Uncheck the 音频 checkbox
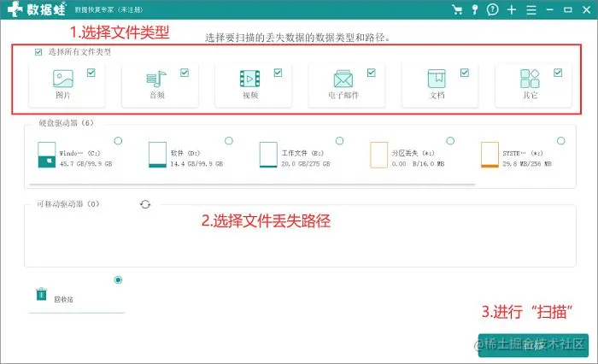 [x=185, y=73]
